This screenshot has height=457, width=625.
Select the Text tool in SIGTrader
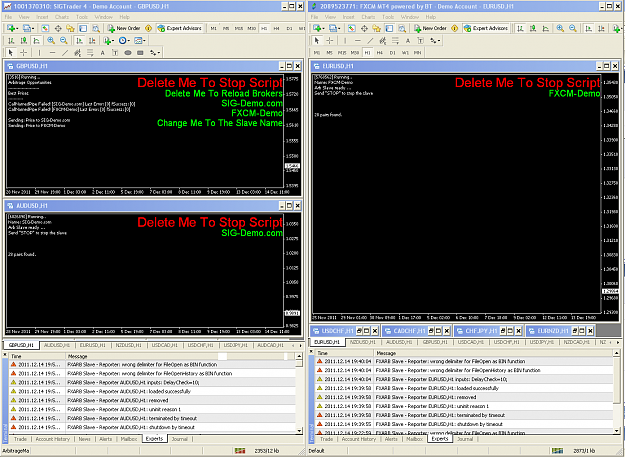click(x=102, y=53)
